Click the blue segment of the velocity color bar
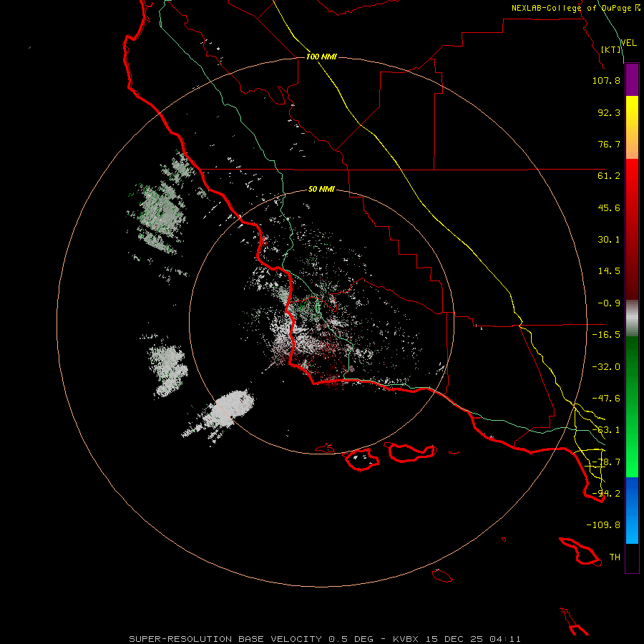Screen dimensions: 644x644 tap(632, 510)
